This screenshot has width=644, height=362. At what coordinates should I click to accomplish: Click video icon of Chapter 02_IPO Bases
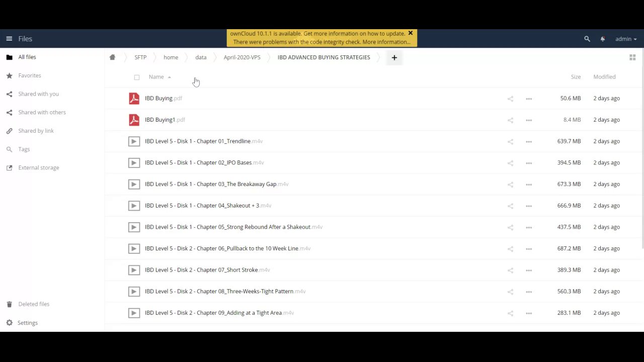134,163
